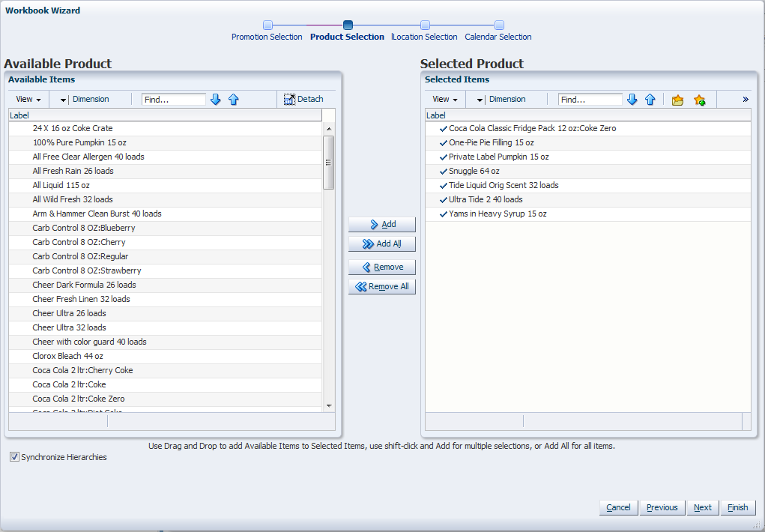Select Ultra Tide 2 40 loads

[x=588, y=199]
